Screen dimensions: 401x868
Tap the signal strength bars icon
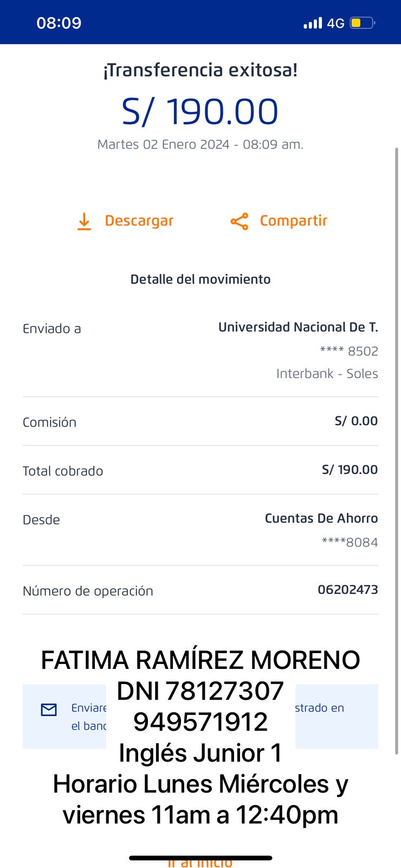pyautogui.click(x=313, y=23)
